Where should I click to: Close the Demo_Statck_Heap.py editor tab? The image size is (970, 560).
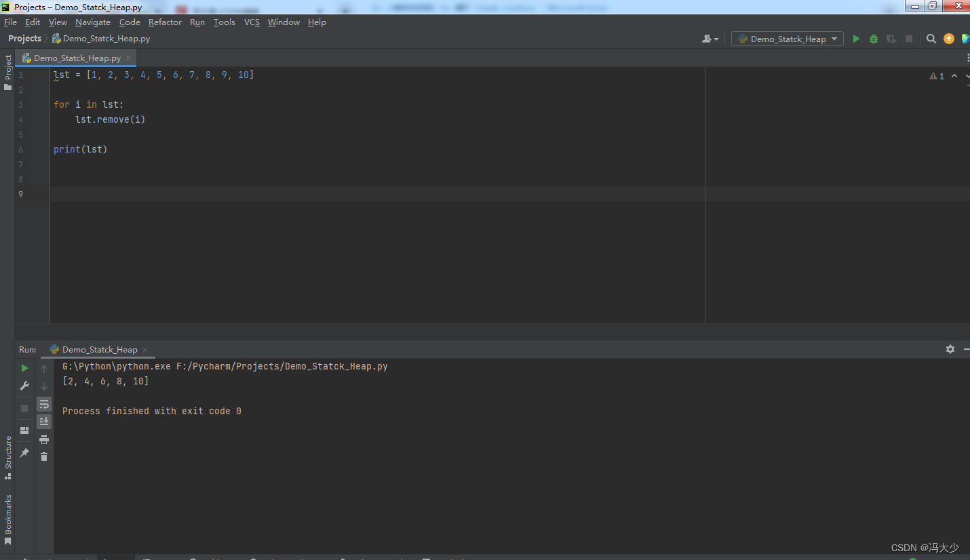128,58
